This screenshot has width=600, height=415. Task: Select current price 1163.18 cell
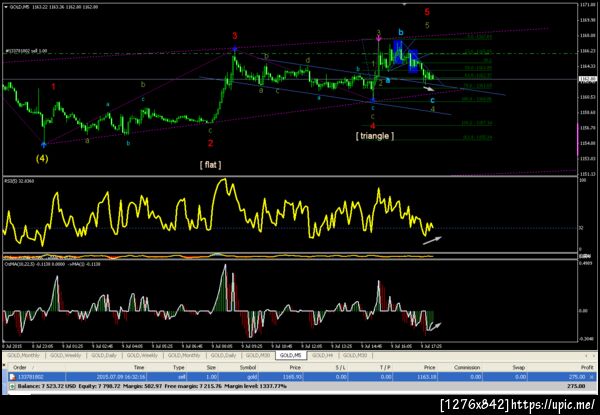point(427,377)
